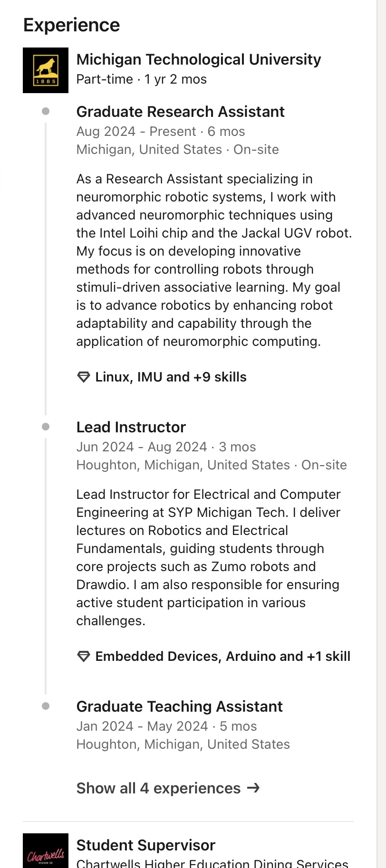Click the timeline dot beside Lead Instructor

46,427
